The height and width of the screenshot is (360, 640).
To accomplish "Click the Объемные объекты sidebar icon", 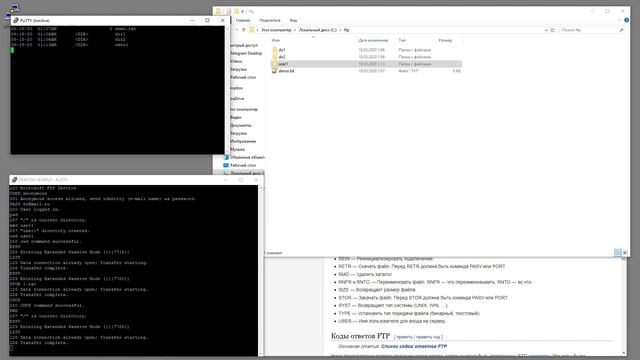I will click(226, 157).
